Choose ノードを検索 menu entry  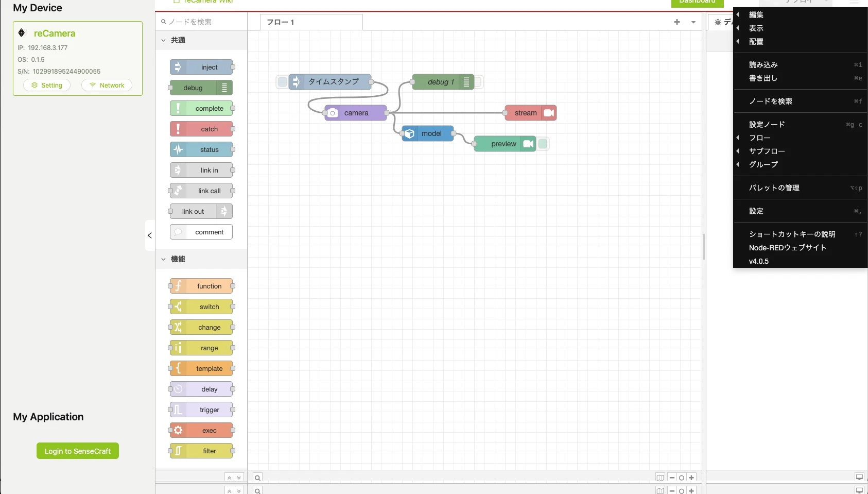coord(800,101)
